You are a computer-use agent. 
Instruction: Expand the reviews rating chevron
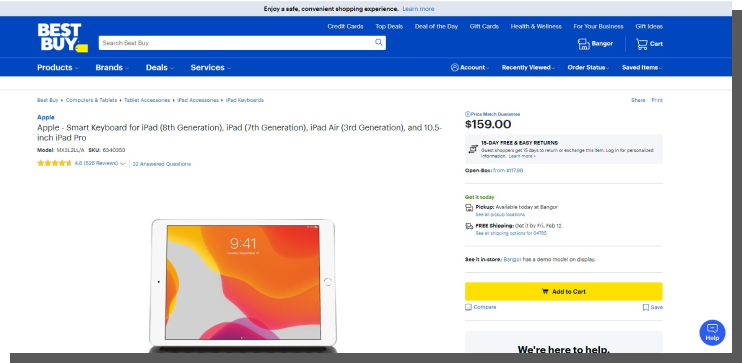(x=123, y=164)
